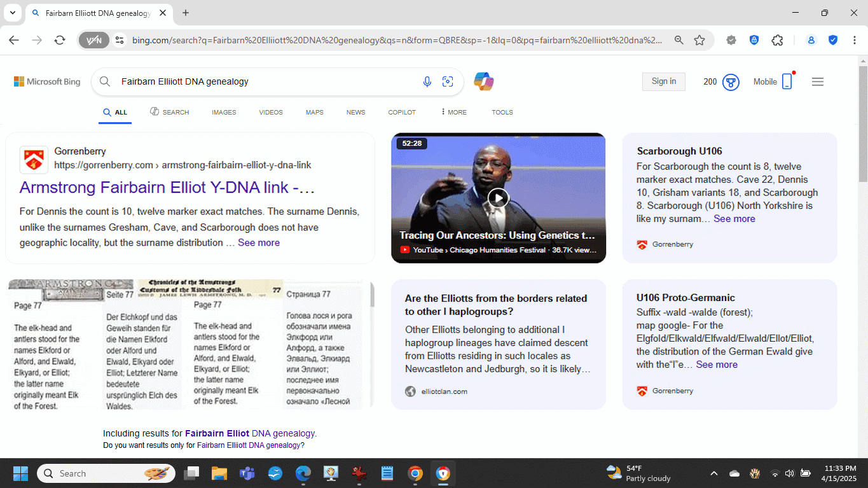The height and width of the screenshot is (488, 868).
Task: Expand the MORE search categories dropdown
Action: [x=454, y=112]
